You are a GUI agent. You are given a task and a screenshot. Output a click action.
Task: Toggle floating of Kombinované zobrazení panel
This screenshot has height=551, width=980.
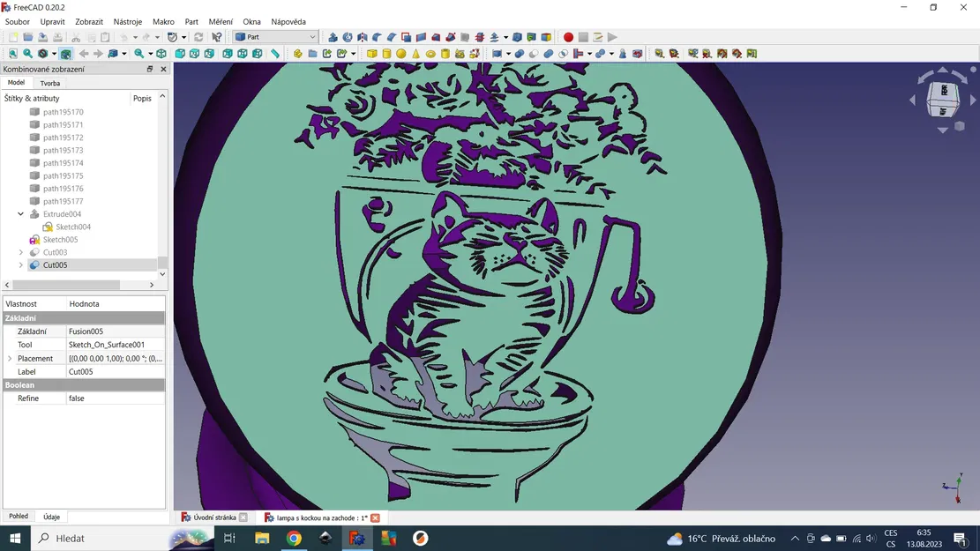point(149,69)
